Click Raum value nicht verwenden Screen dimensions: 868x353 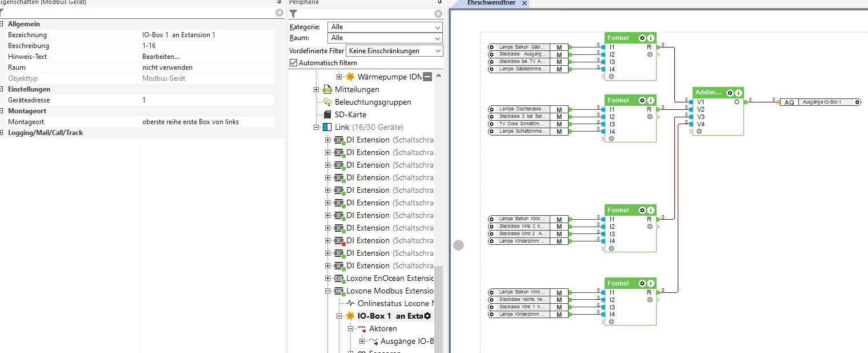(167, 68)
